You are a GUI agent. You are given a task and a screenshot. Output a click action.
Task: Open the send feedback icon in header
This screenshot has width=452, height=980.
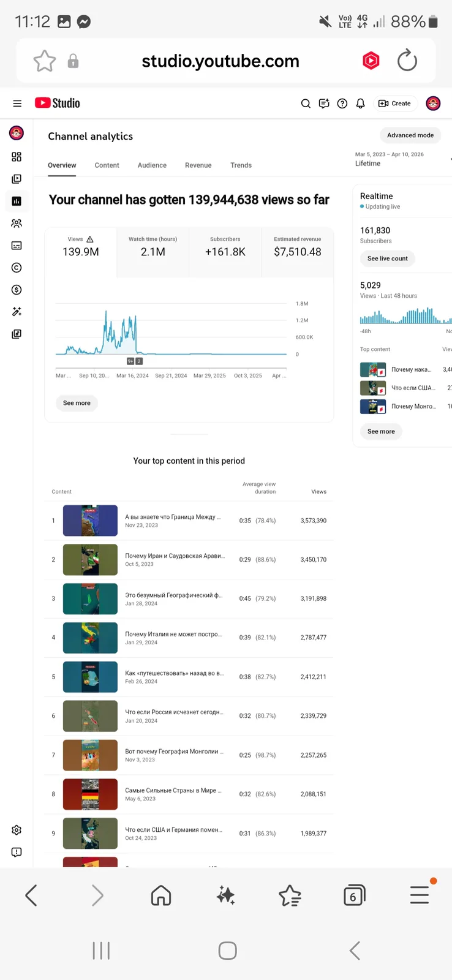pos(324,104)
